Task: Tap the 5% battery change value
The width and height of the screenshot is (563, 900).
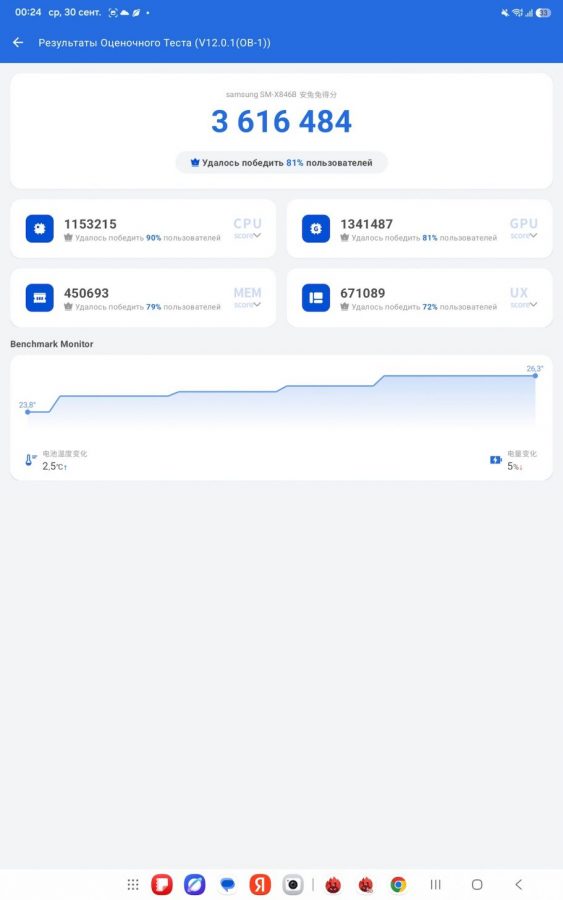Action: 514,466
